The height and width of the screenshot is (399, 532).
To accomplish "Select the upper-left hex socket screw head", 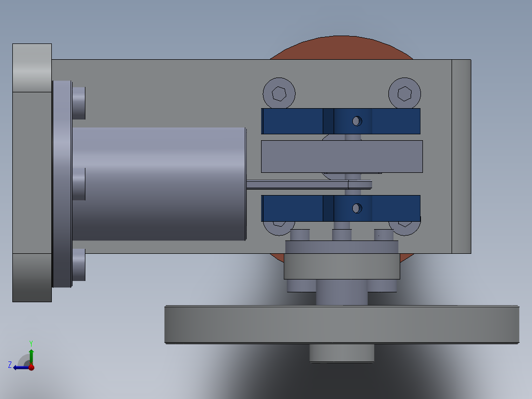I will coord(279,93).
